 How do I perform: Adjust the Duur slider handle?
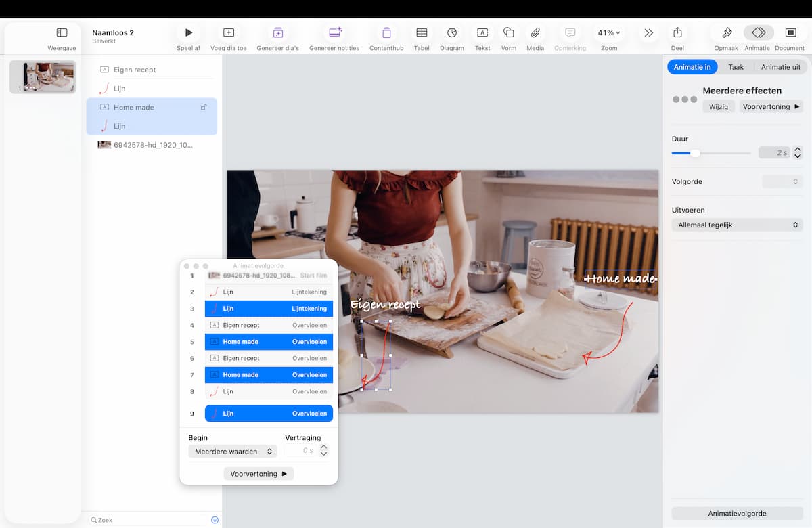click(x=695, y=153)
